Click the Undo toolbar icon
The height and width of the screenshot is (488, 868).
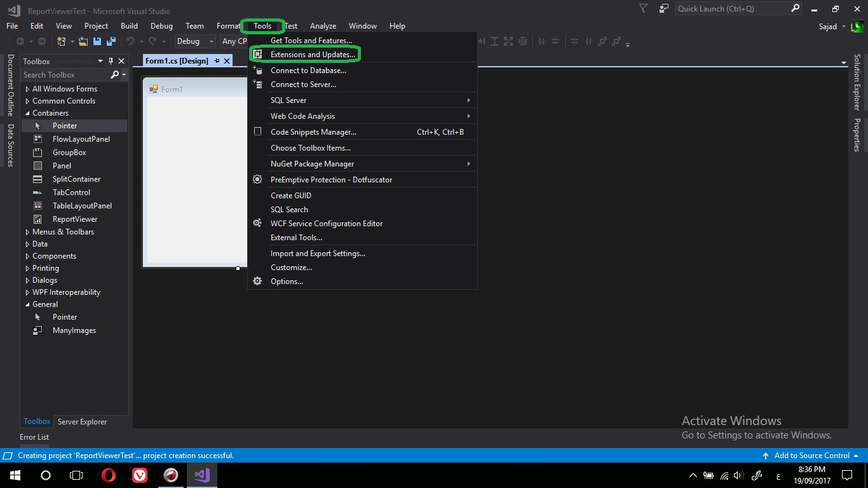tap(130, 41)
